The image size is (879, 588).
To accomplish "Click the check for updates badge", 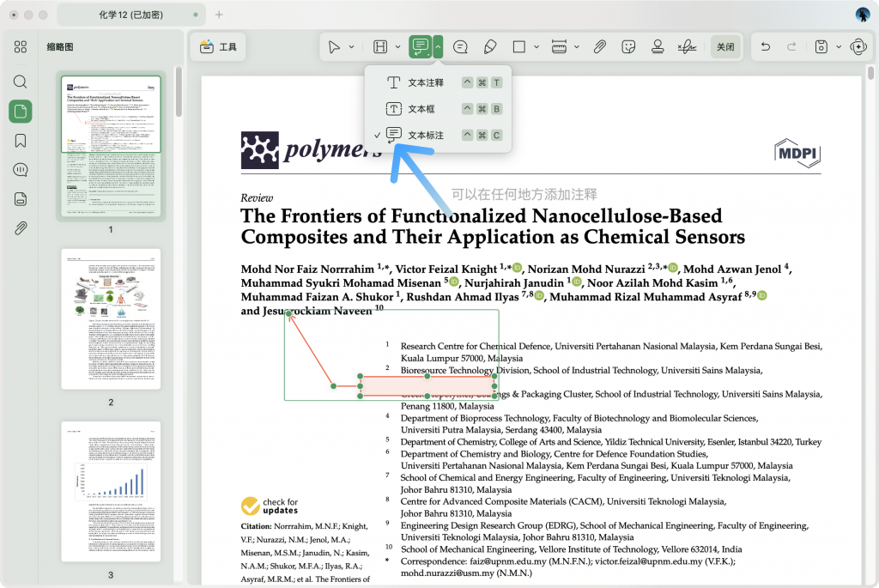I will (x=270, y=506).
